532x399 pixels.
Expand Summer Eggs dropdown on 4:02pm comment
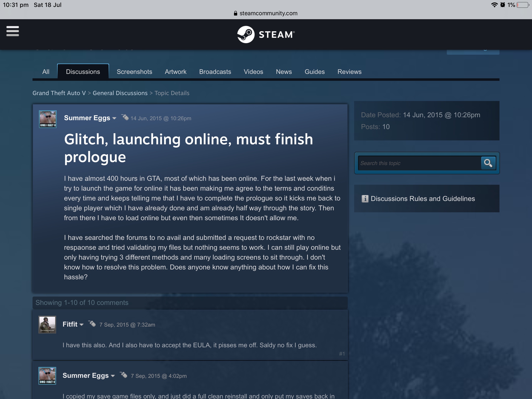click(113, 376)
